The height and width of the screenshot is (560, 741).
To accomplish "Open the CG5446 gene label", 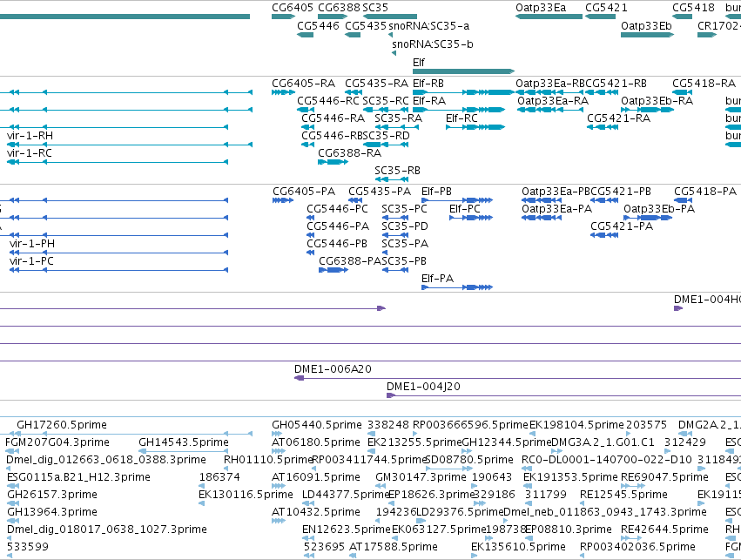I will pyautogui.click(x=318, y=25).
